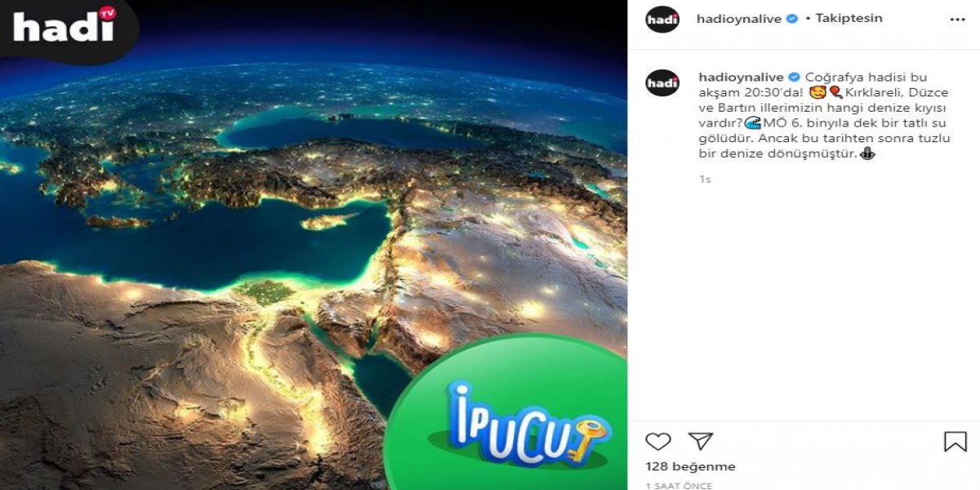Click the TV tag on the hadi logo
This screenshot has height=490, width=980.
[x=105, y=12]
